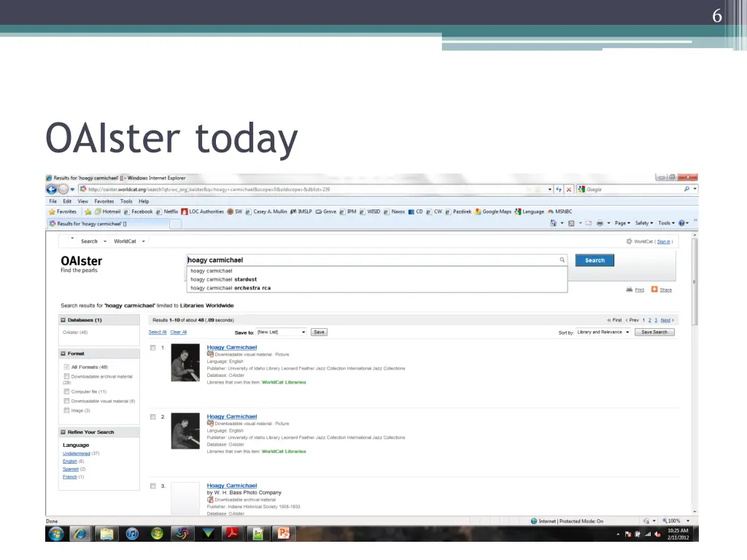Screen dimensions: 747x560
Task: Open the Help menu
Action: tap(144, 201)
